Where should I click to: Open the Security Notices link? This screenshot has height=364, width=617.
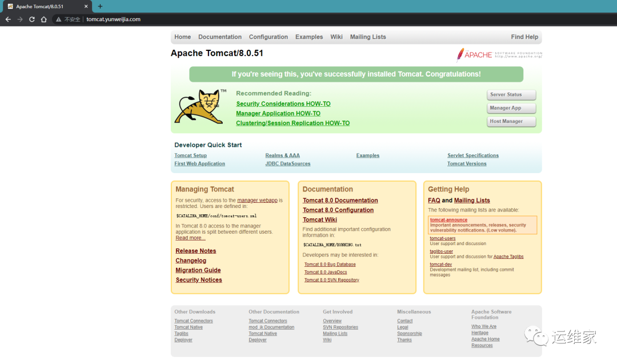pos(199,280)
